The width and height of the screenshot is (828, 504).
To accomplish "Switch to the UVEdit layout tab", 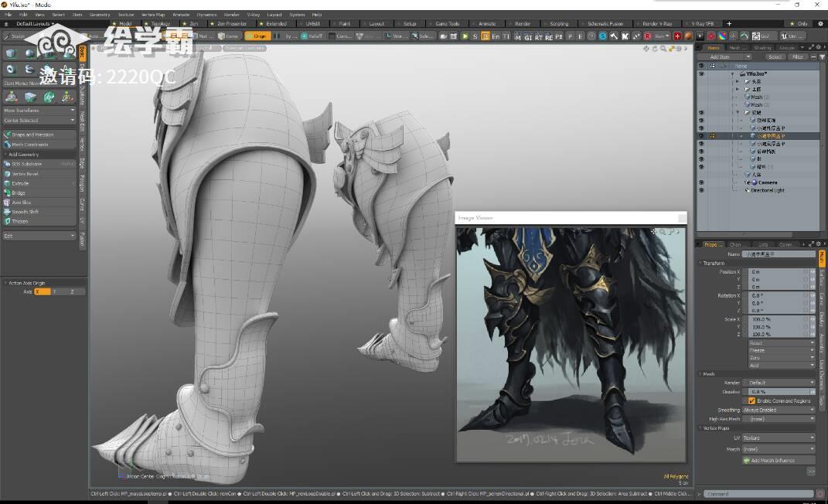I will (x=311, y=24).
